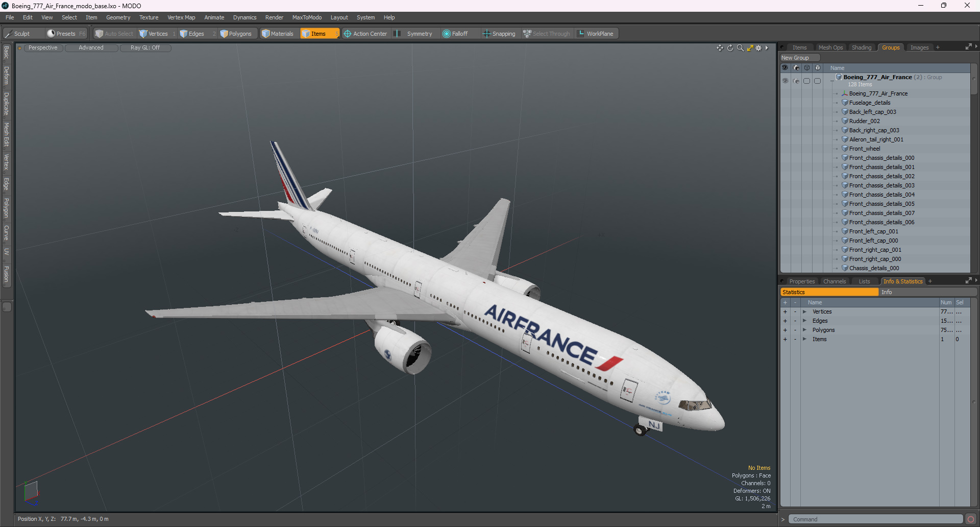Collapse the Boeing_777_Air_France group tree
Image resolution: width=980 pixels, height=527 pixels.
tap(832, 81)
